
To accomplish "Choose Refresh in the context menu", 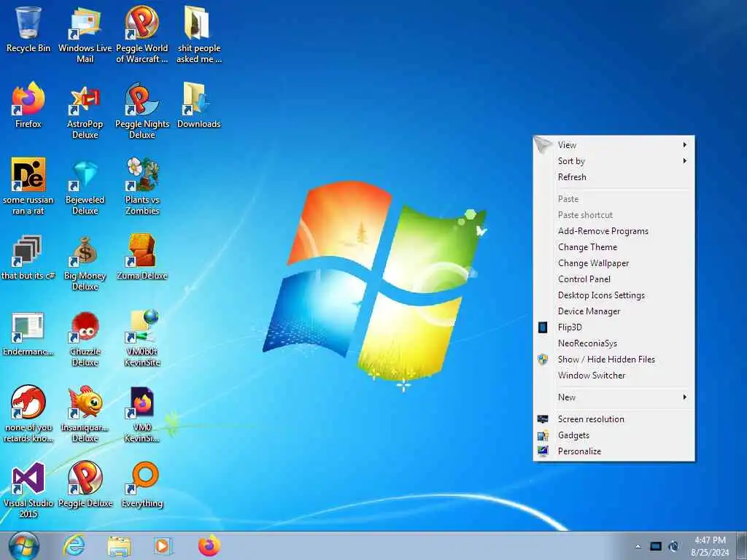I will (614, 177).
